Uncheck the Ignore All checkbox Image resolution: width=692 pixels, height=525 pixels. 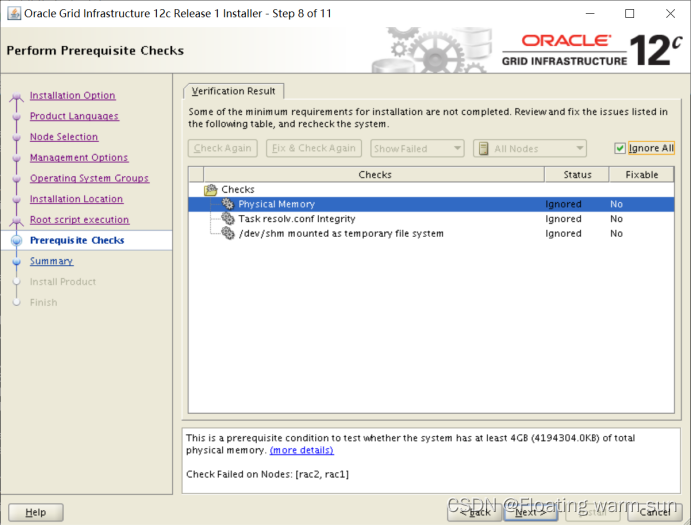point(620,148)
